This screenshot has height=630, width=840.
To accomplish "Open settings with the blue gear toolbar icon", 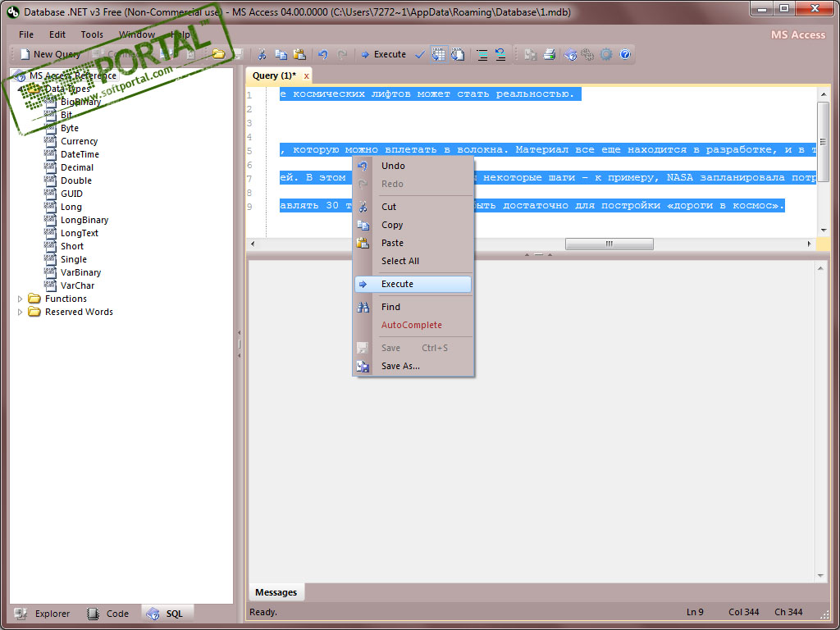I will pyautogui.click(x=606, y=54).
